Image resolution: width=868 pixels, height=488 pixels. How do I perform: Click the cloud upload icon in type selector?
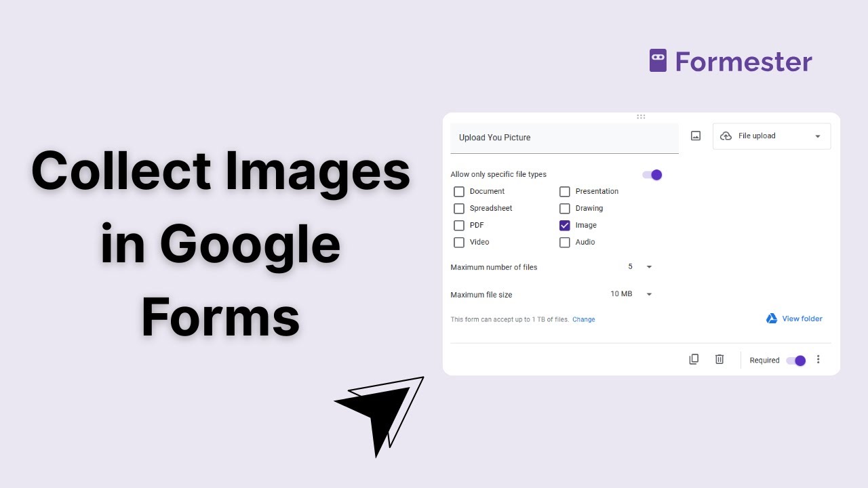[726, 136]
